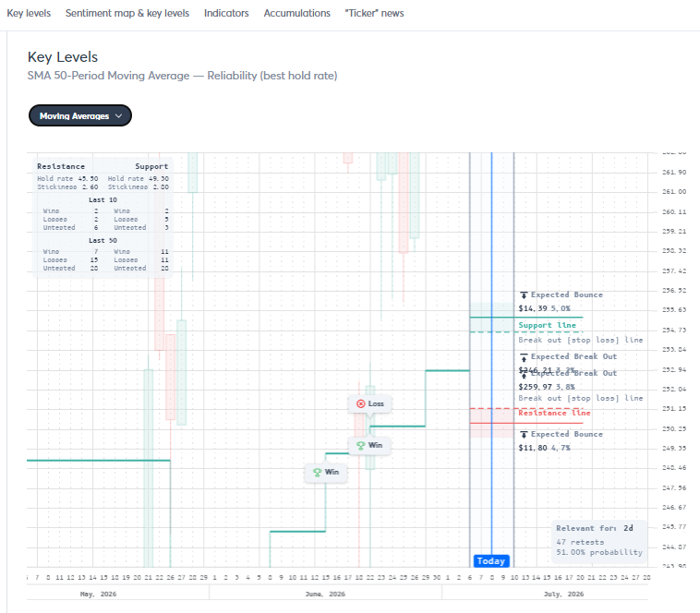Click the 252.04 price axis label

[674, 389]
